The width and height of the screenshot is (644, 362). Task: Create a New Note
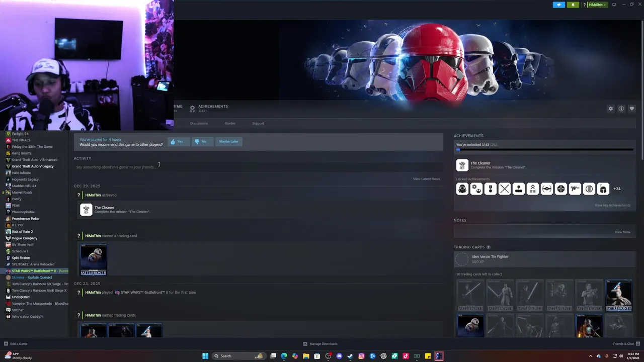(x=622, y=232)
